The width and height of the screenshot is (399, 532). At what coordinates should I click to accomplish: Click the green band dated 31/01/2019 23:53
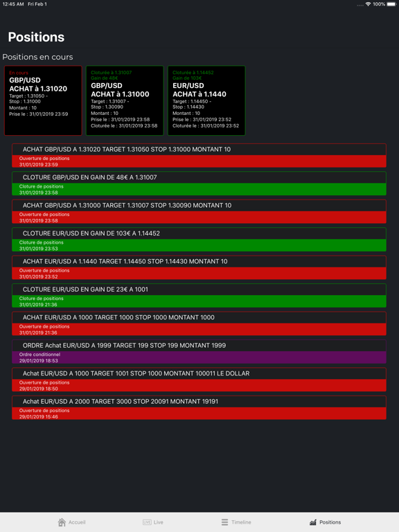199,245
